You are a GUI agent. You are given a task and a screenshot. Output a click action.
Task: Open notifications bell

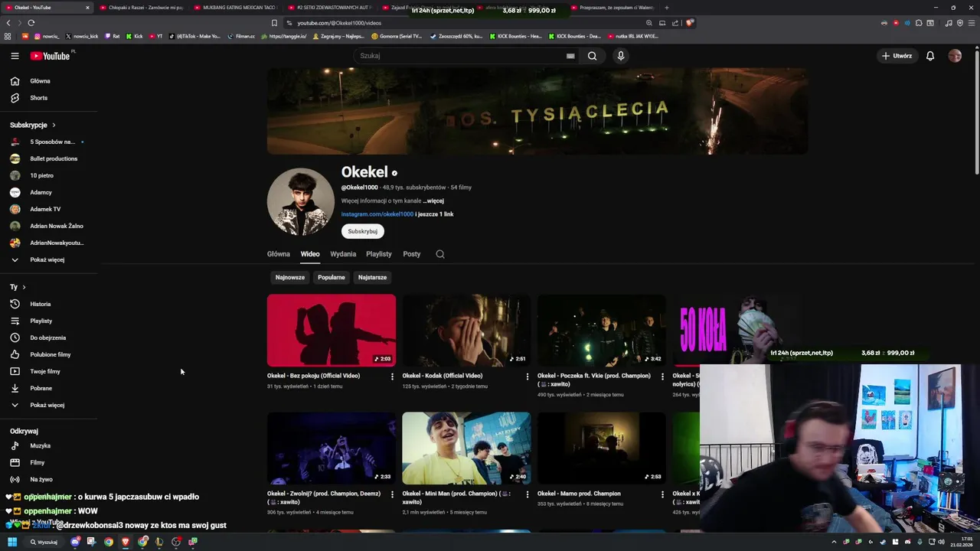point(930,56)
